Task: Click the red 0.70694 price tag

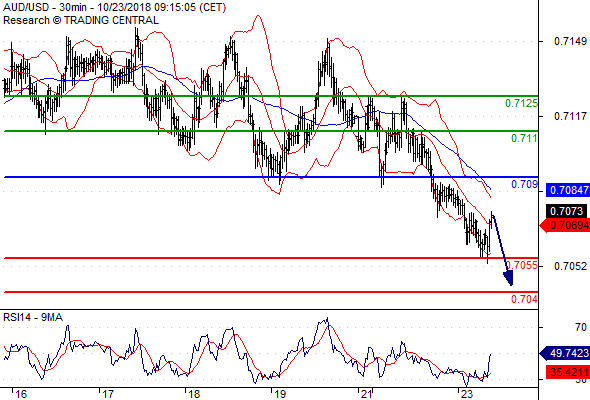Action: pos(565,225)
